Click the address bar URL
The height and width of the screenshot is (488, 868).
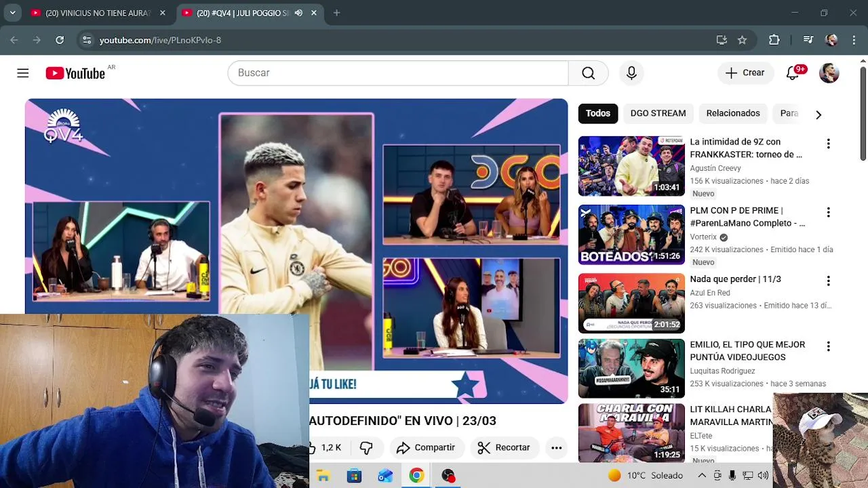(160, 41)
